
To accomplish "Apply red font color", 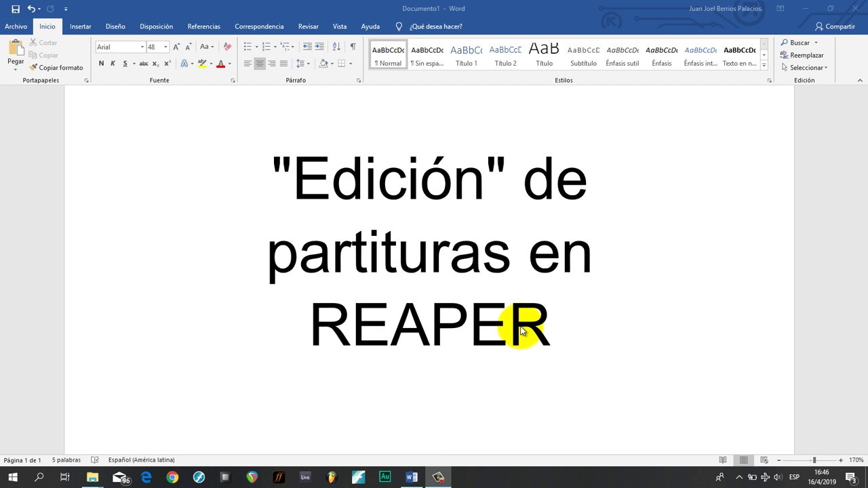I will 220,64.
